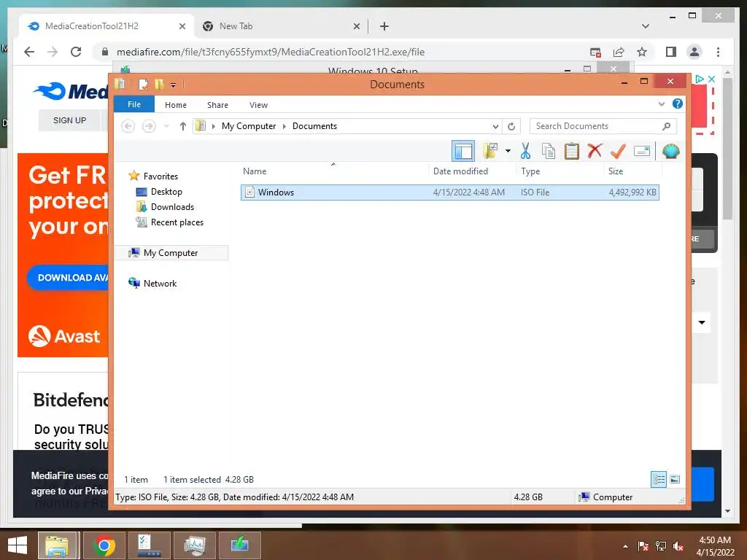Bookmark this page with the star

(642, 52)
